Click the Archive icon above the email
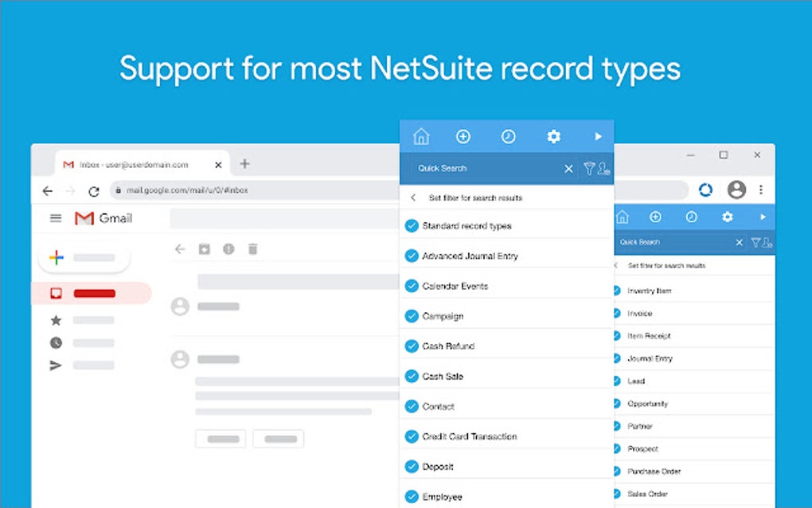The height and width of the screenshot is (508, 812). 204,248
